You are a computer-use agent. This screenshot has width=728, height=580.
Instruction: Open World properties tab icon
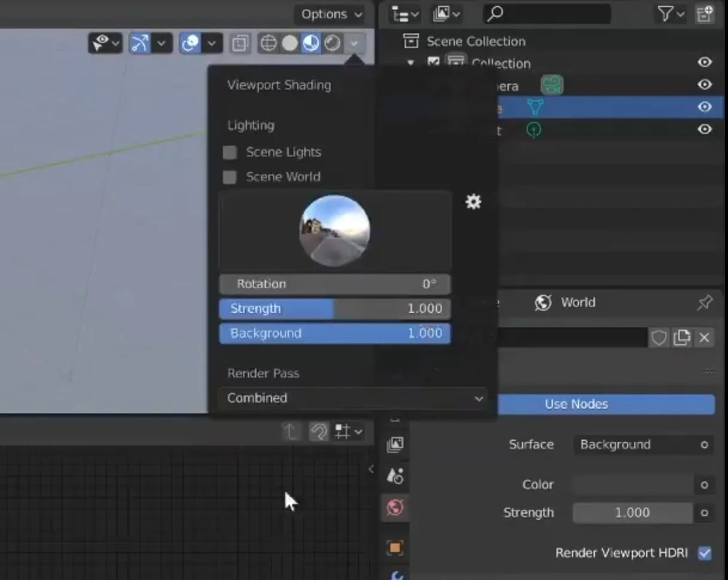(x=395, y=508)
